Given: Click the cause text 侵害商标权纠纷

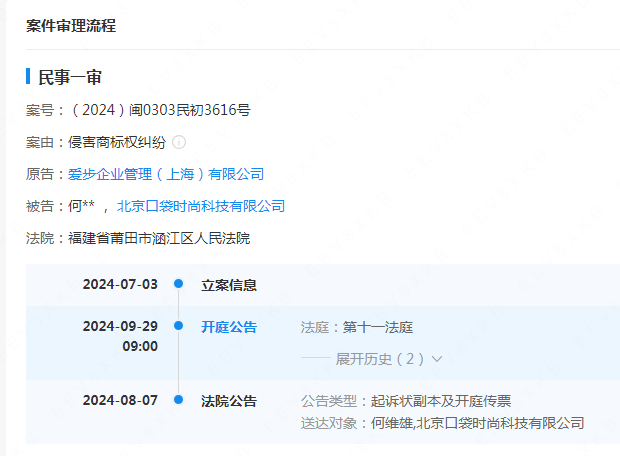Looking at the screenshot, I should [x=117, y=142].
